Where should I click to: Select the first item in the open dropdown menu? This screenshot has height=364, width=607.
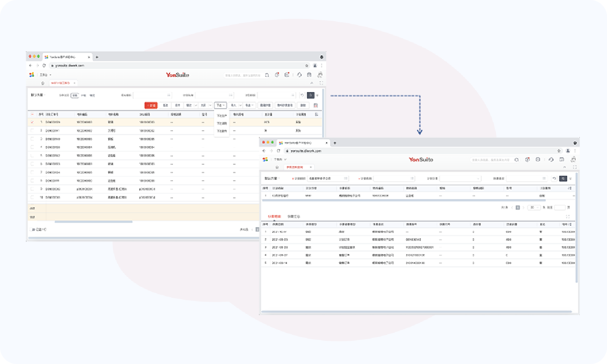222,115
